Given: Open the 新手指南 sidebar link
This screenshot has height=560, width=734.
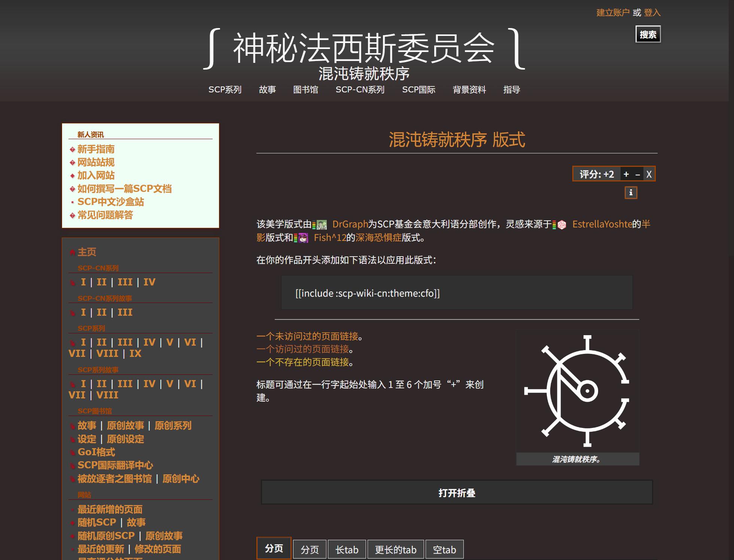Looking at the screenshot, I should coord(96,149).
